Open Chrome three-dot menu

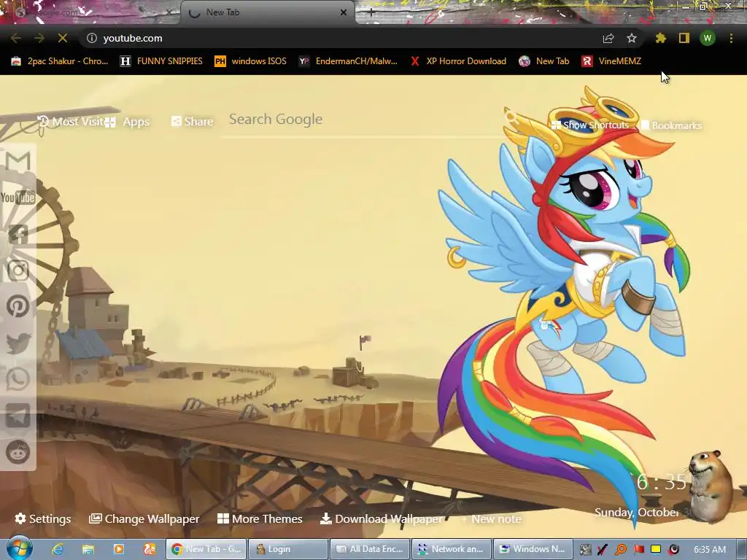click(x=731, y=38)
